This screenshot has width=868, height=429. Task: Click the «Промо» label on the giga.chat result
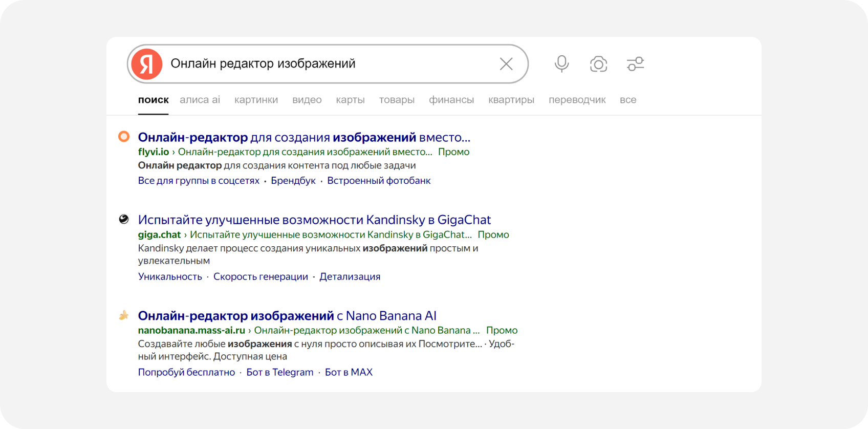point(493,234)
